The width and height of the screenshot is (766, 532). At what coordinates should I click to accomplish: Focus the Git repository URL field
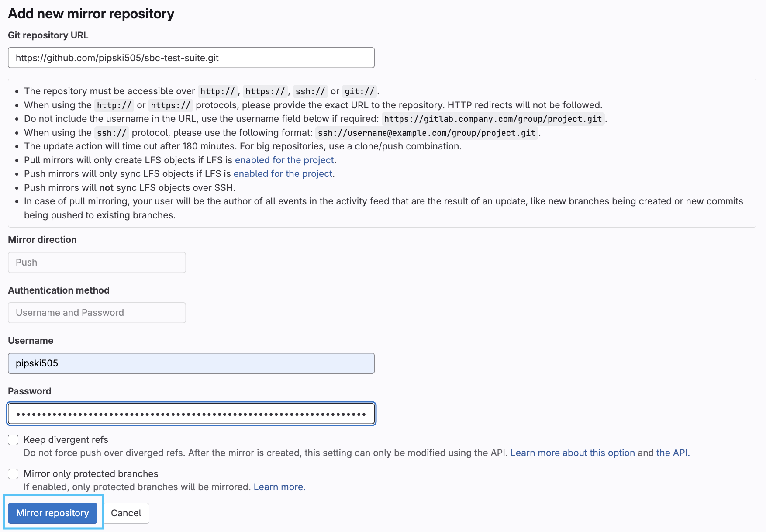pos(191,58)
